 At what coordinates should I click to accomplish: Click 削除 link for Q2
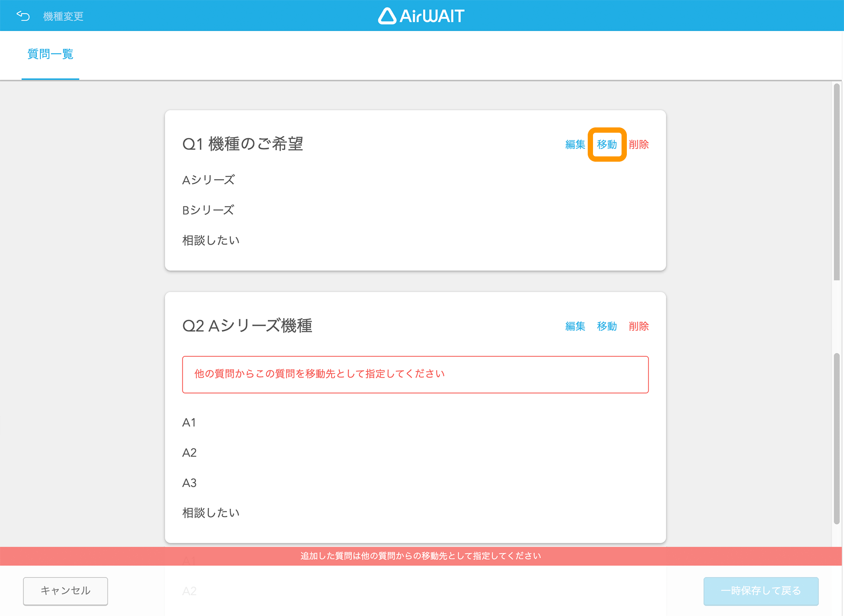(639, 326)
